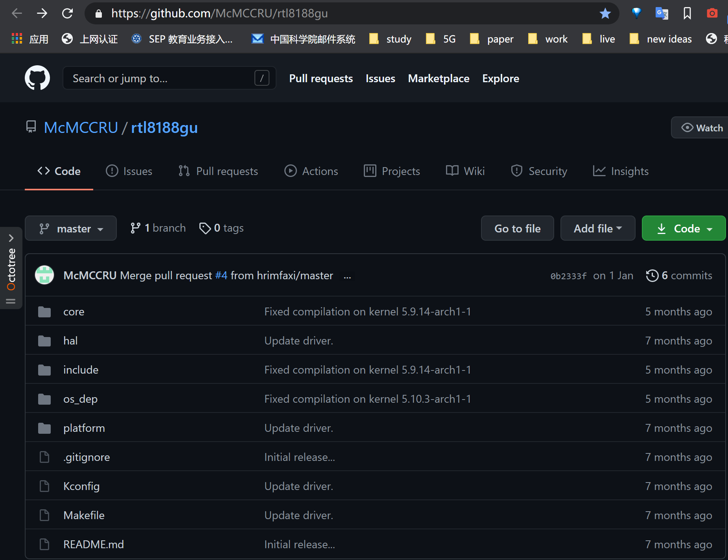Screen dimensions: 728x560
Task: Open the core folder icon
Action: [x=44, y=311]
